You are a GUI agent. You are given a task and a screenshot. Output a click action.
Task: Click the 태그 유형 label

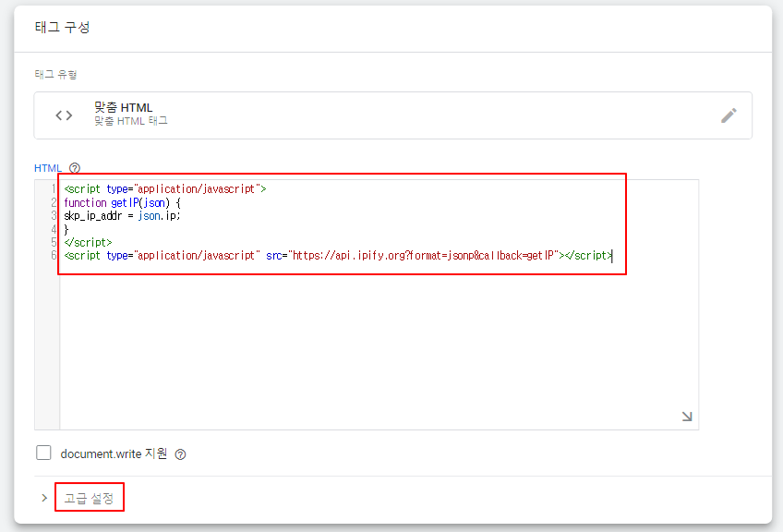[55, 75]
